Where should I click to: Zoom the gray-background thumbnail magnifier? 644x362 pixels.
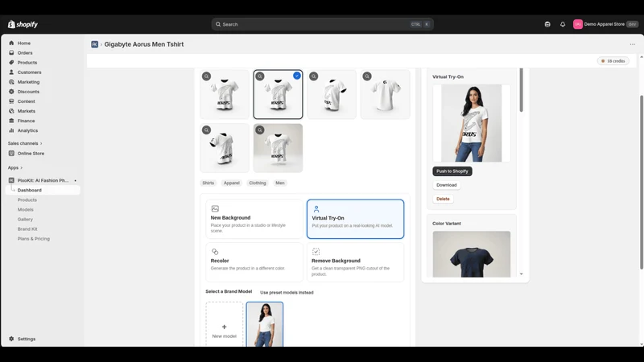pos(260,130)
